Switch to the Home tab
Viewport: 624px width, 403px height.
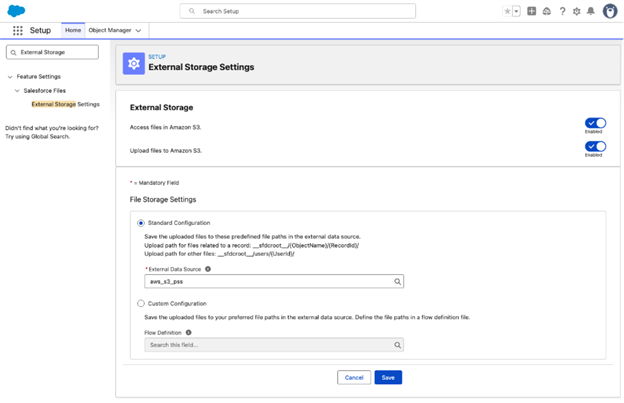[x=73, y=30]
